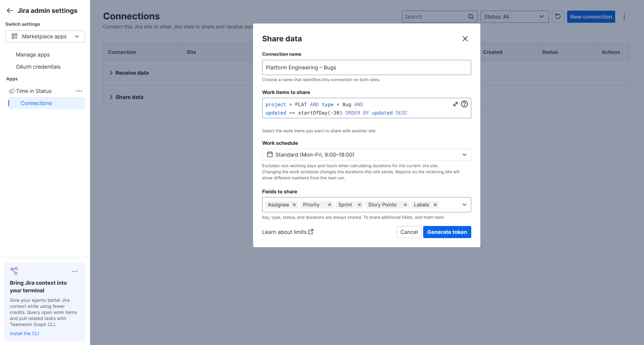
Task: Open the Marketplace apps switch settings dropdown
Action: pyautogui.click(x=45, y=36)
